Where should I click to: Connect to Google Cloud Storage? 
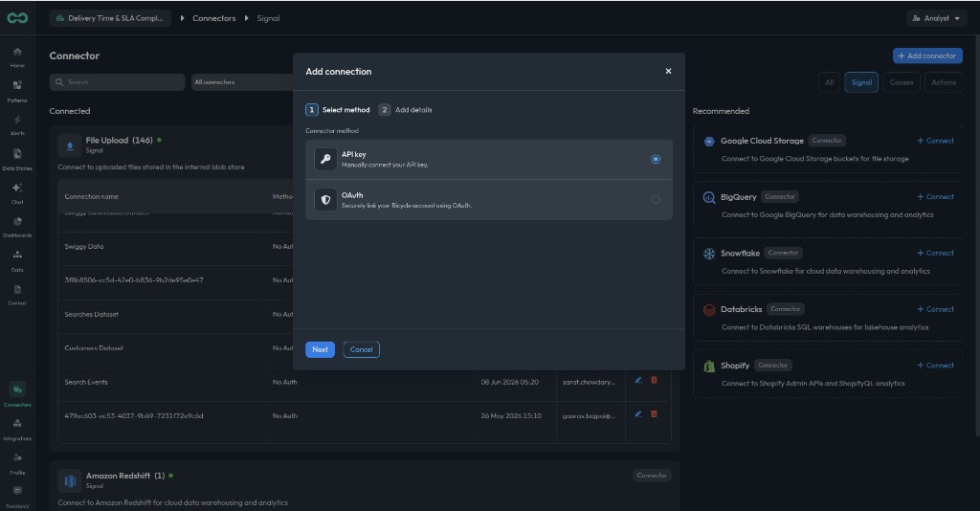935,141
